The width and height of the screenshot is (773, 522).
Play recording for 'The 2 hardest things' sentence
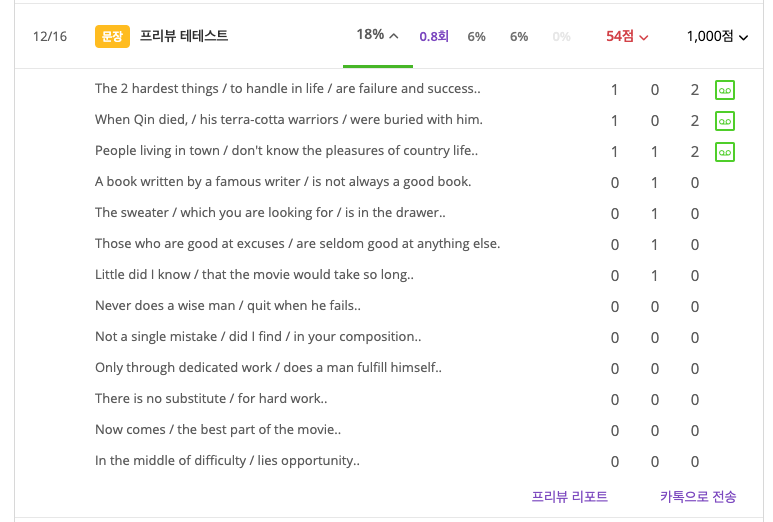(725, 90)
